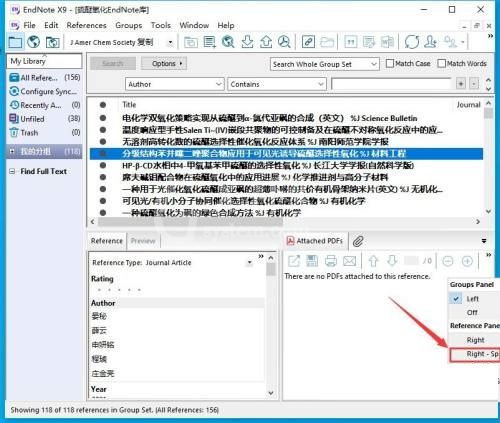
Task: Switch to Online Search mode globe icon
Action: pyautogui.click(x=34, y=42)
